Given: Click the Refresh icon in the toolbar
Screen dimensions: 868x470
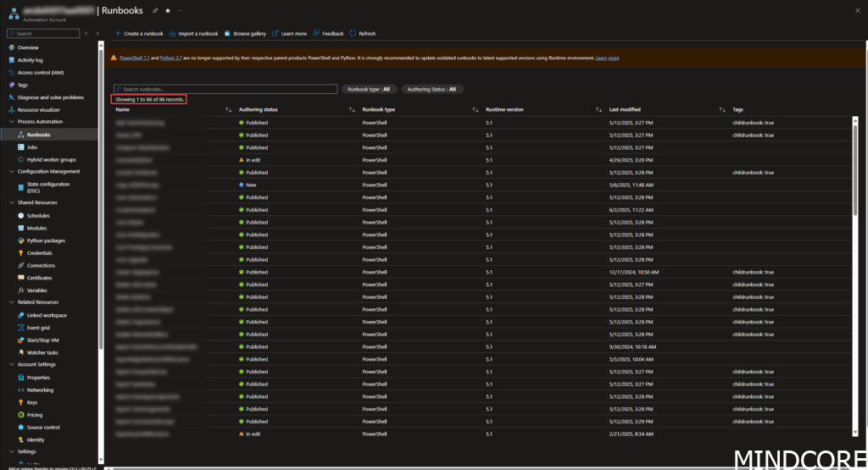Looking at the screenshot, I should (x=353, y=34).
